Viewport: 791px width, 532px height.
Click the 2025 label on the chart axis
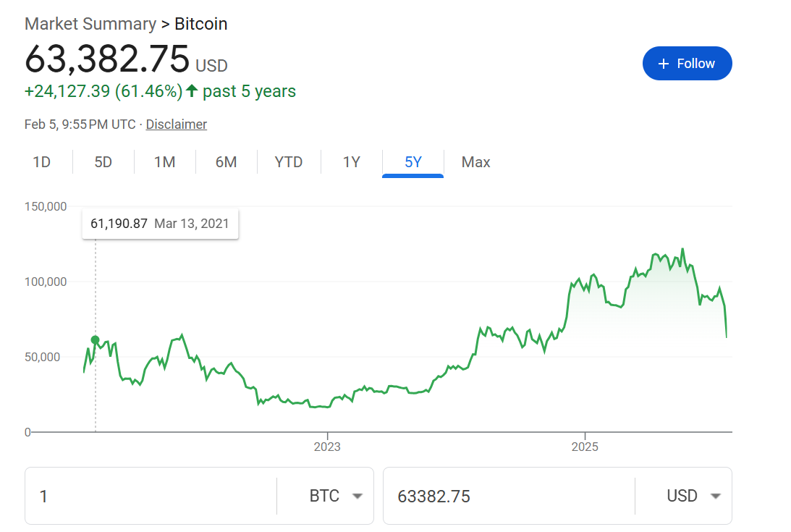[x=585, y=447]
